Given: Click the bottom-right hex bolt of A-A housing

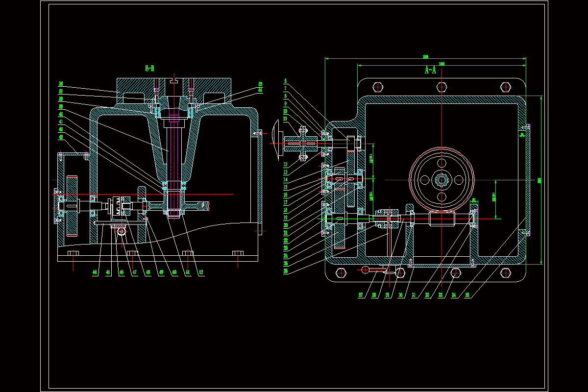Looking at the screenshot, I should [x=506, y=272].
